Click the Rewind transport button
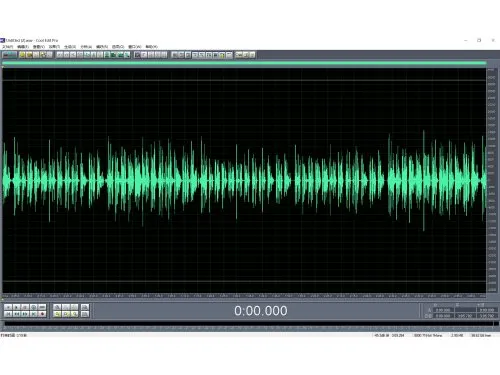The height and width of the screenshot is (375, 500). [16, 314]
